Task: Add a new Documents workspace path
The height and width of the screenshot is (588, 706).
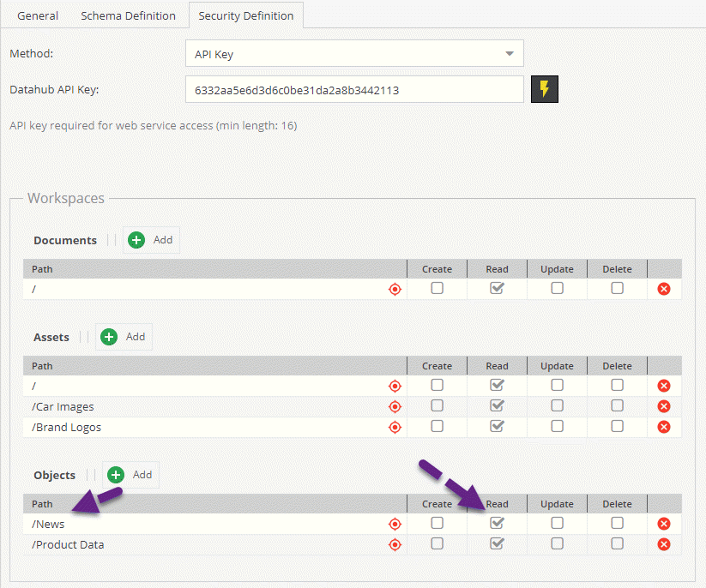Action: pyautogui.click(x=151, y=240)
